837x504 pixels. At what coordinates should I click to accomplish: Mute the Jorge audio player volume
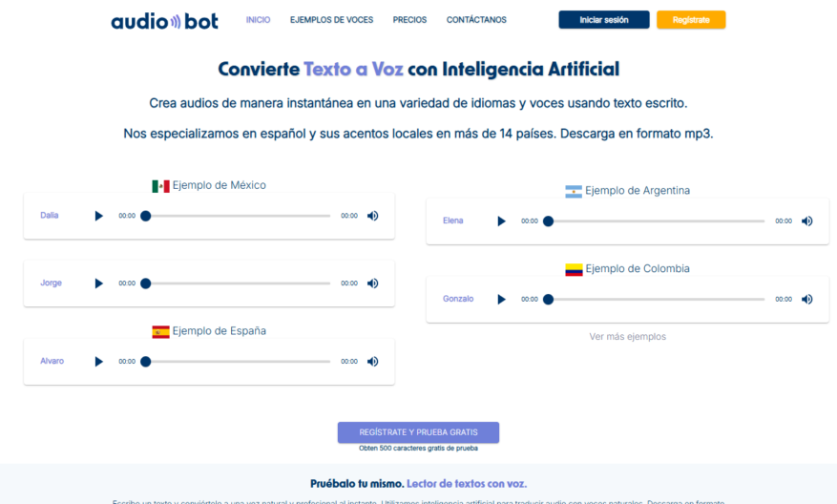pyautogui.click(x=372, y=283)
